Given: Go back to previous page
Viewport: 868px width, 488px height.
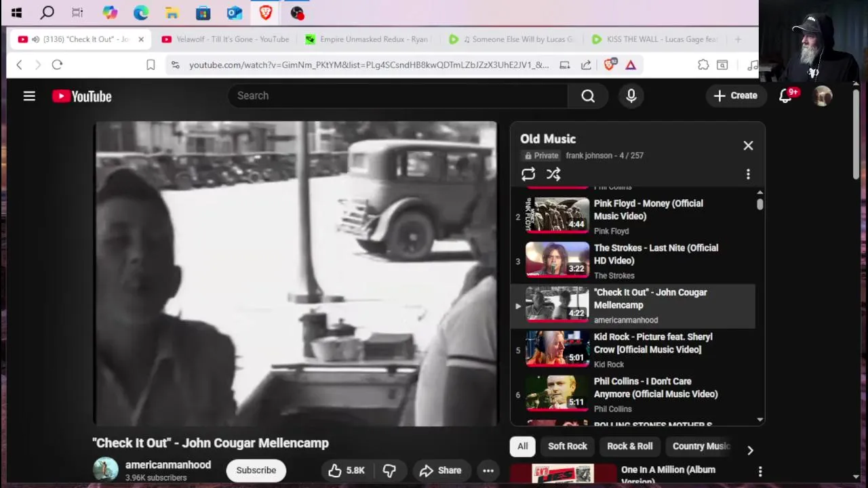Looking at the screenshot, I should [x=19, y=64].
